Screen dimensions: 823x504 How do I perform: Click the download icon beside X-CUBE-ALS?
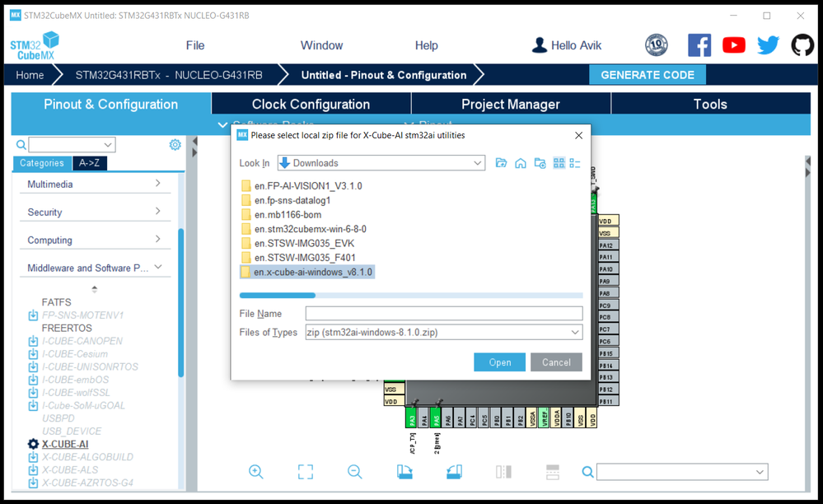[x=33, y=470]
